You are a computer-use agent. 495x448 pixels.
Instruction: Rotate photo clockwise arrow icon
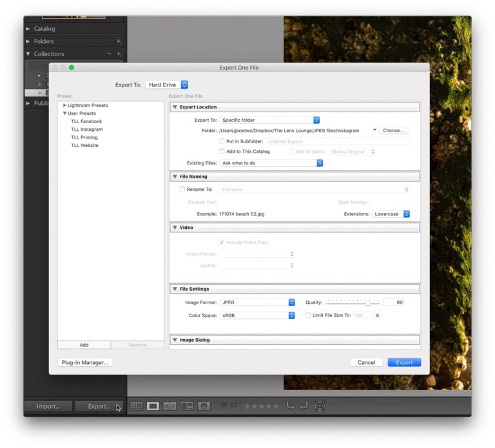click(x=304, y=406)
